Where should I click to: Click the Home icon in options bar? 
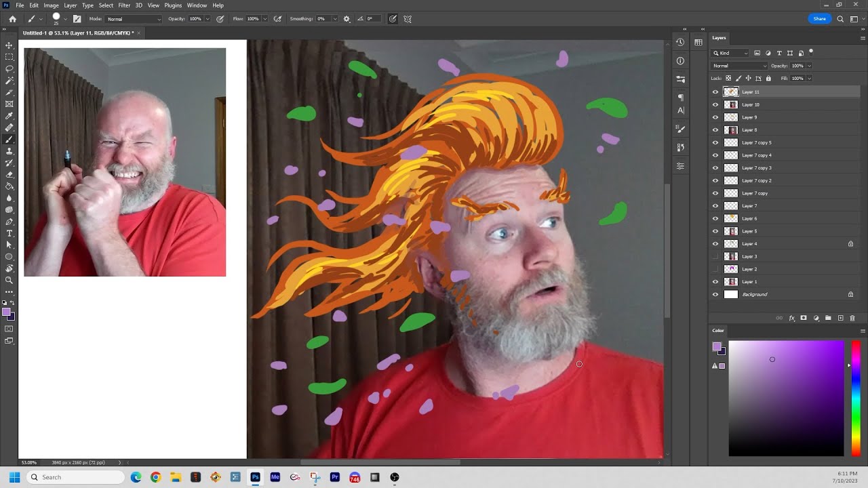pyautogui.click(x=12, y=19)
